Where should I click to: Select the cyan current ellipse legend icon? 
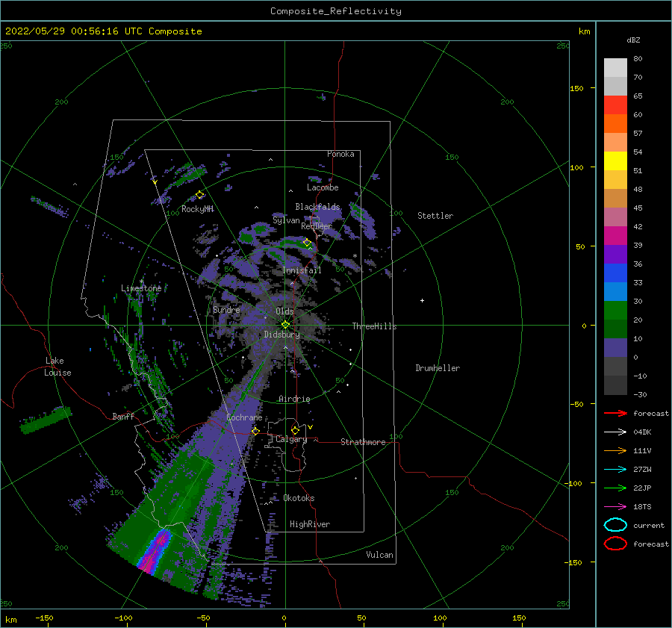pyautogui.click(x=615, y=525)
